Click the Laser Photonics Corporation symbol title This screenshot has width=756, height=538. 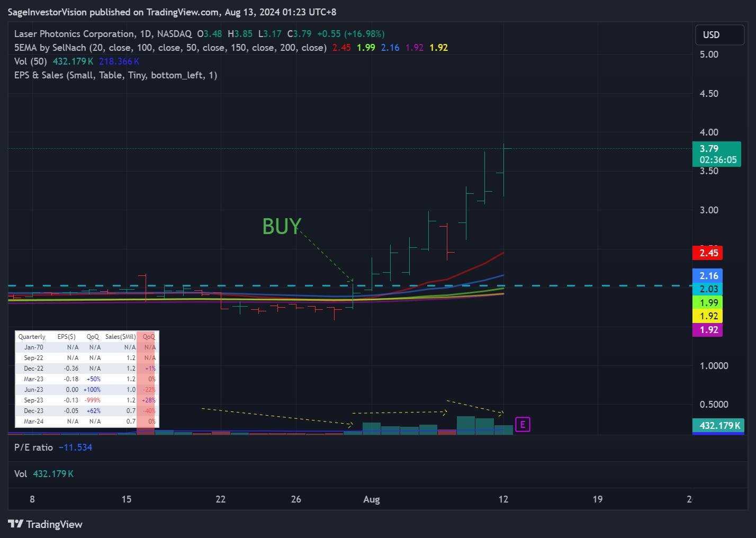103,34
